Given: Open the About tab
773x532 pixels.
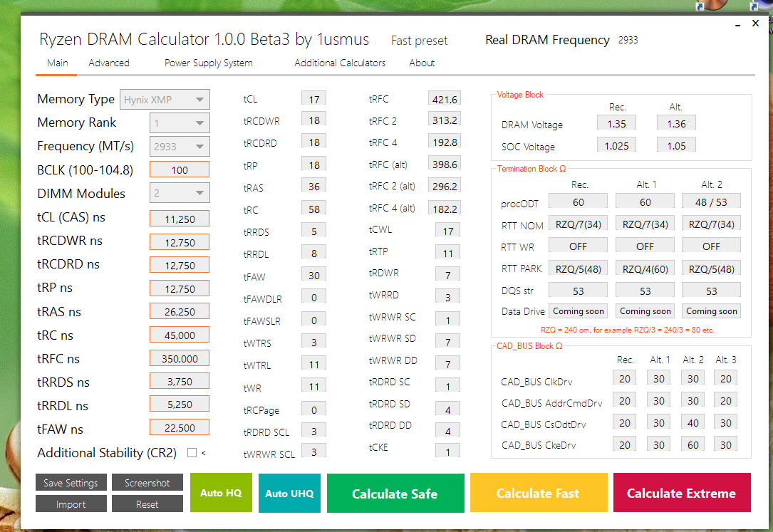Looking at the screenshot, I should click(422, 63).
